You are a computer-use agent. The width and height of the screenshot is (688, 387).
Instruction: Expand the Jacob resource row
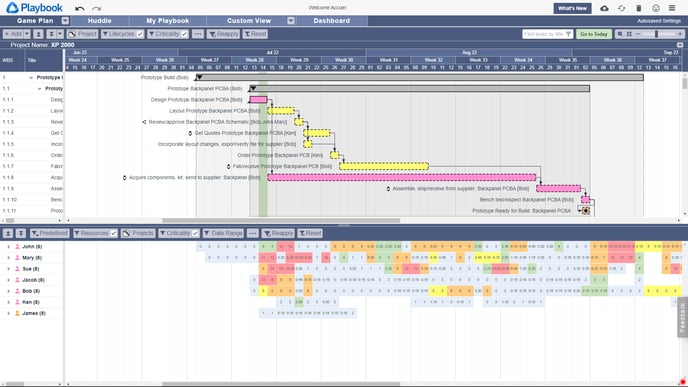(x=8, y=280)
